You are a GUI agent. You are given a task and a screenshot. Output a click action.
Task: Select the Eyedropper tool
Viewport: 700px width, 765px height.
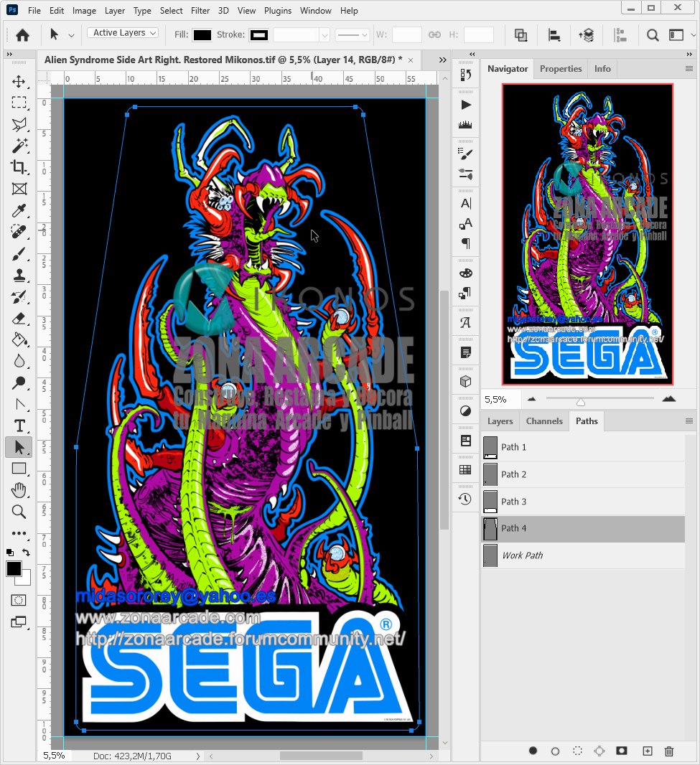click(x=19, y=210)
